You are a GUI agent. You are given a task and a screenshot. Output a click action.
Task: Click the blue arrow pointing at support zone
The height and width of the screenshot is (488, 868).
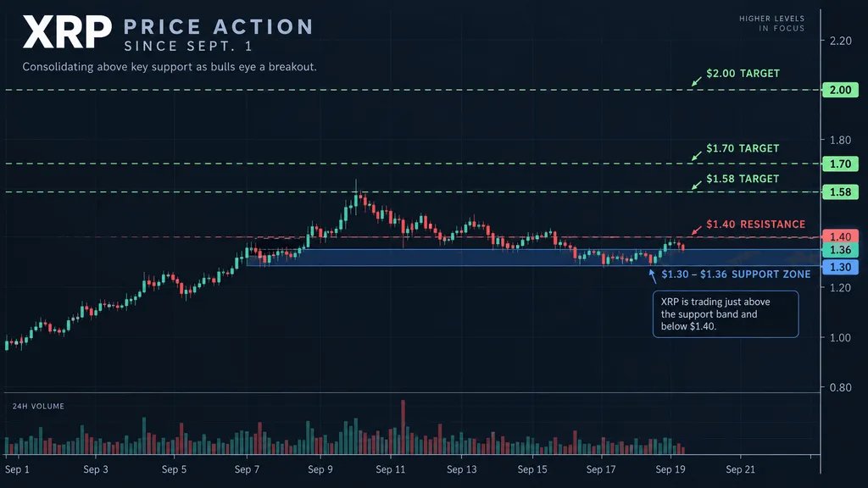click(x=653, y=276)
